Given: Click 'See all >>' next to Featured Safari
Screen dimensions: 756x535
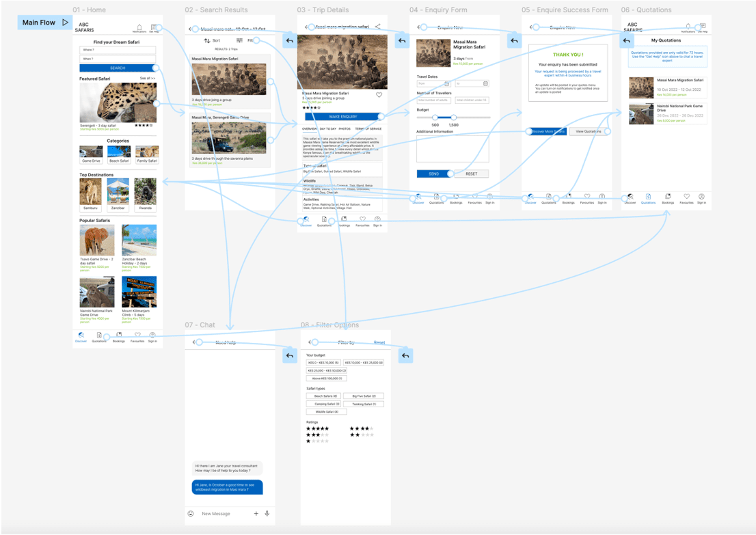Looking at the screenshot, I should (x=148, y=79).
